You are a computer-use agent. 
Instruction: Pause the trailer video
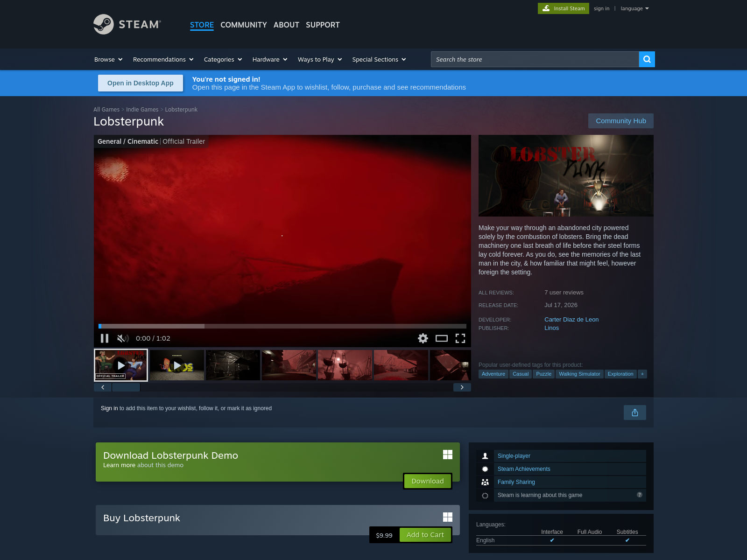tap(105, 338)
